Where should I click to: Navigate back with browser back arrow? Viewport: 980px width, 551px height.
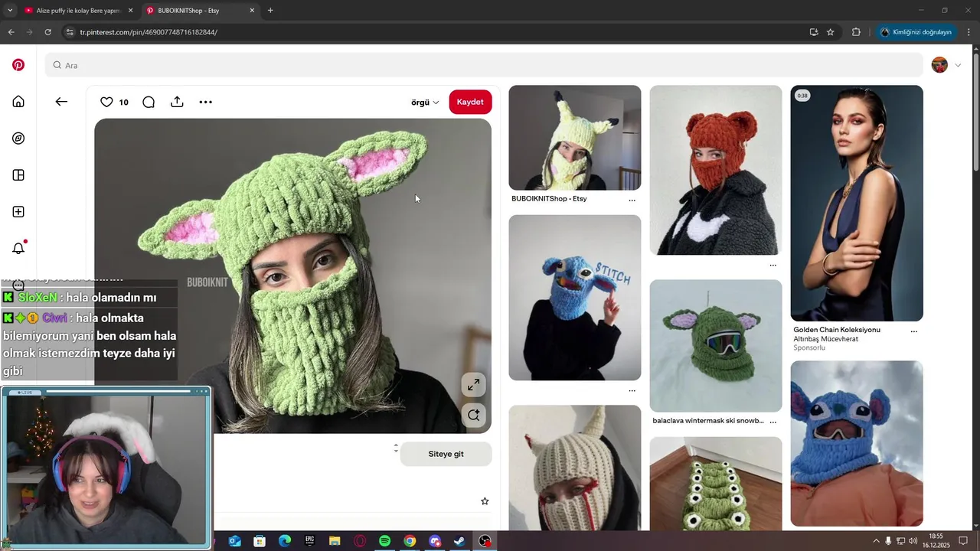[11, 32]
